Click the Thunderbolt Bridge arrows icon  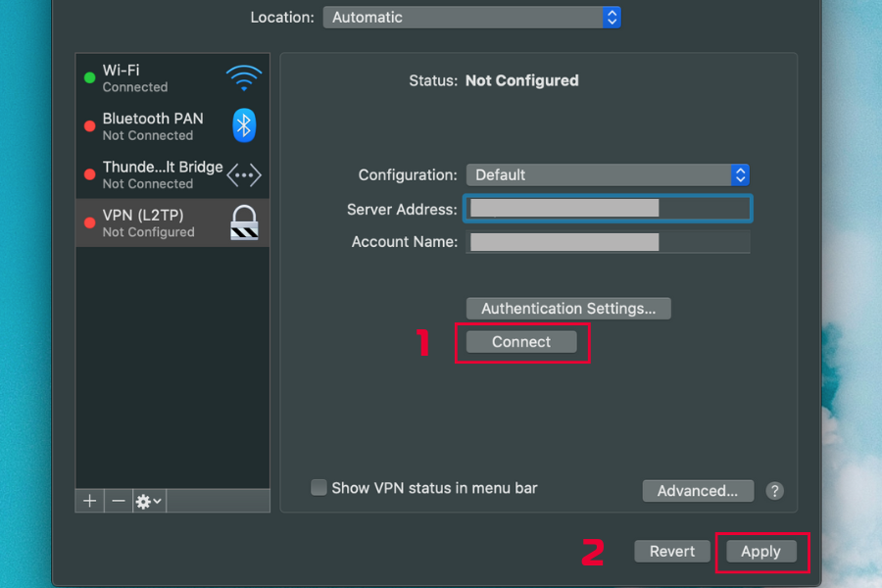coord(243,174)
